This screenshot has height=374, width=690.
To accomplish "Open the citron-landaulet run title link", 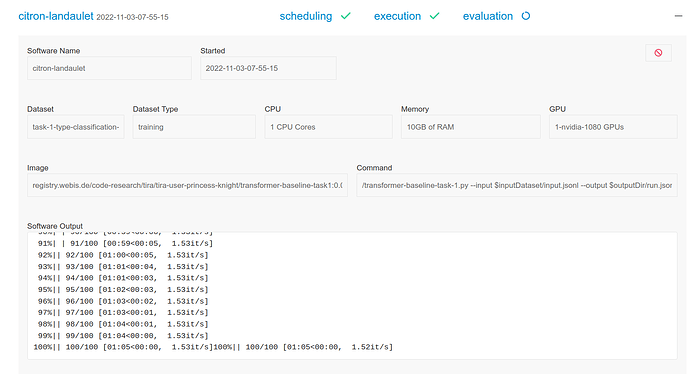I will coord(56,16).
